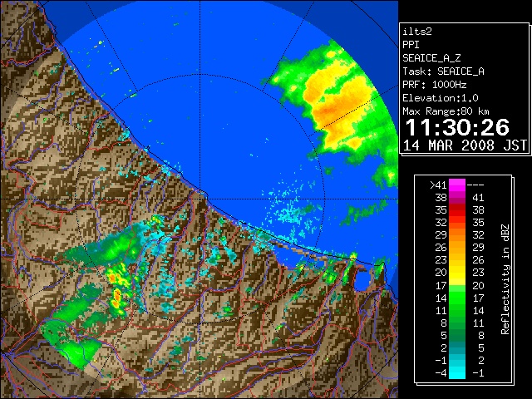The height and width of the screenshot is (399, 532).
Task: Click the orange 26 dBZ legend swatch
Action: (x=457, y=248)
